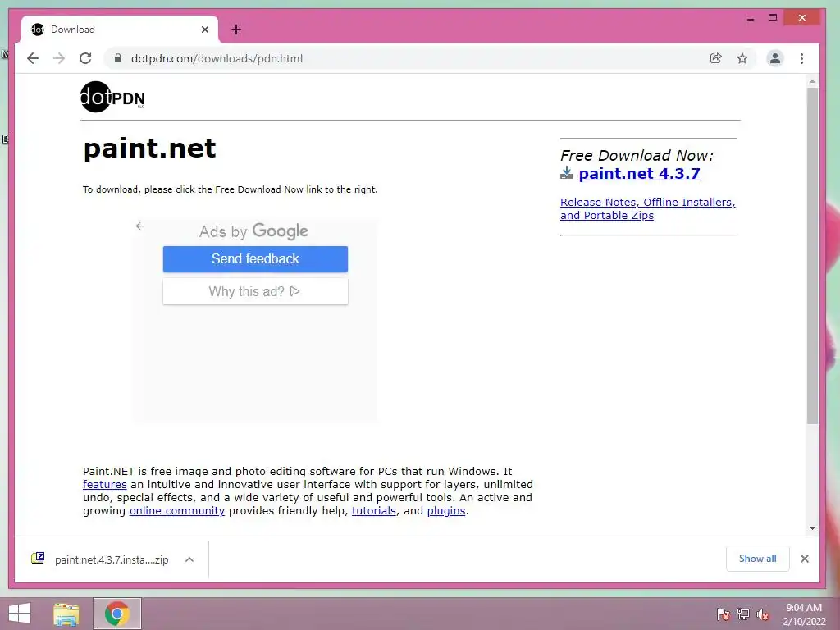The height and width of the screenshot is (630, 840).
Task: Open the online community link
Action: tap(177, 511)
